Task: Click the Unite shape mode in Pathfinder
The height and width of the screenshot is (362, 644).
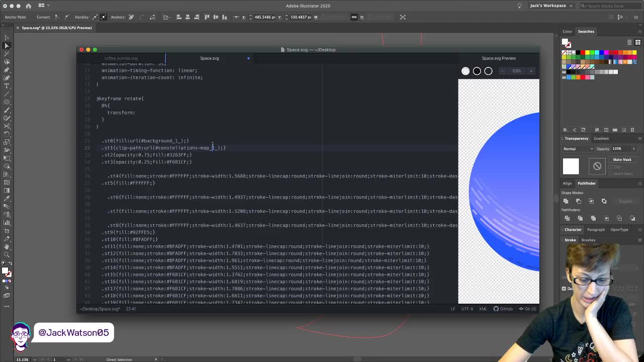Action: pyautogui.click(x=566, y=201)
